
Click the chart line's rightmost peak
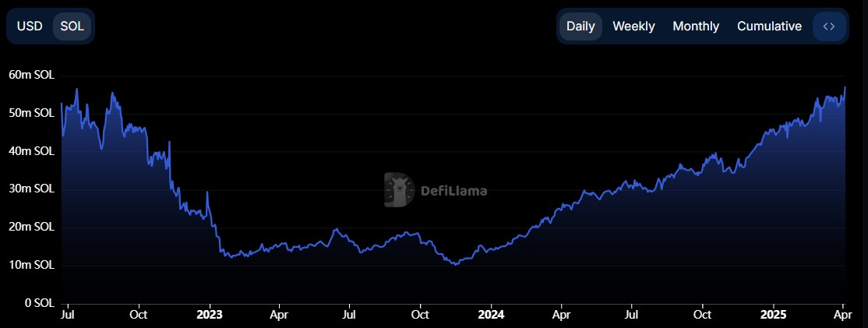[845, 87]
